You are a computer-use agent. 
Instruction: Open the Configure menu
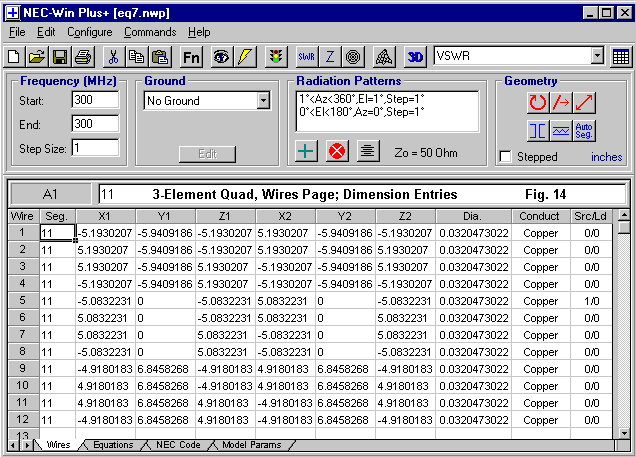click(90, 32)
